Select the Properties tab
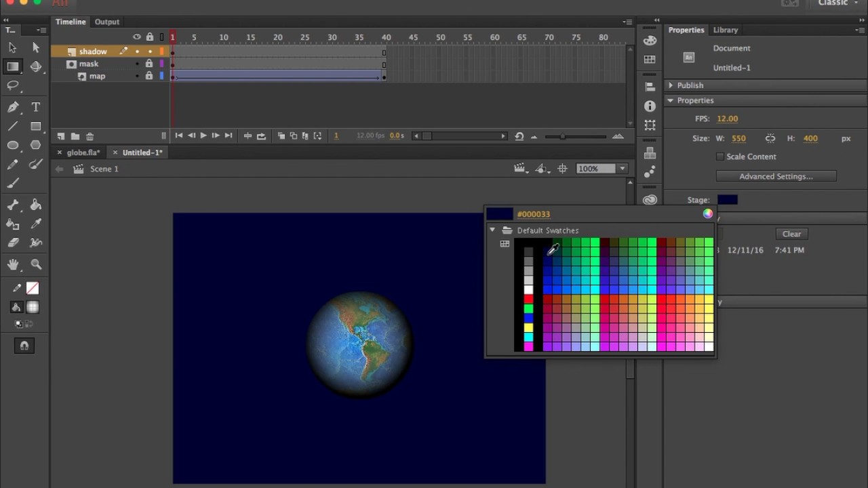 686,30
